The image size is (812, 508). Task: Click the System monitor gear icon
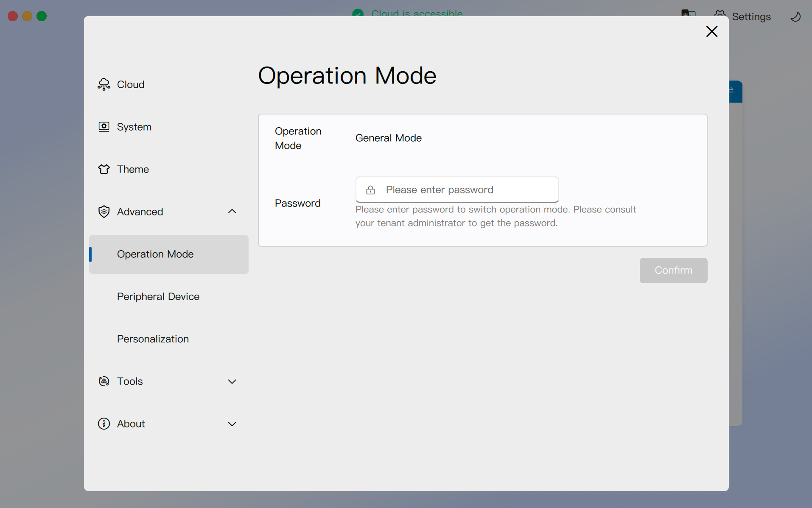[x=104, y=127]
